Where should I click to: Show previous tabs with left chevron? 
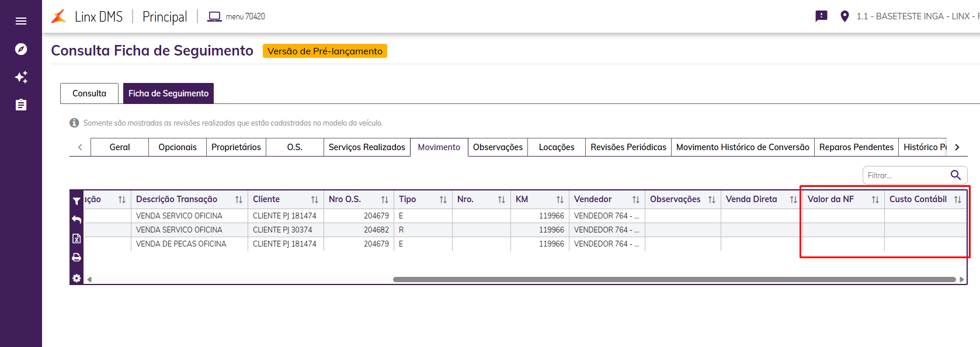click(80, 147)
